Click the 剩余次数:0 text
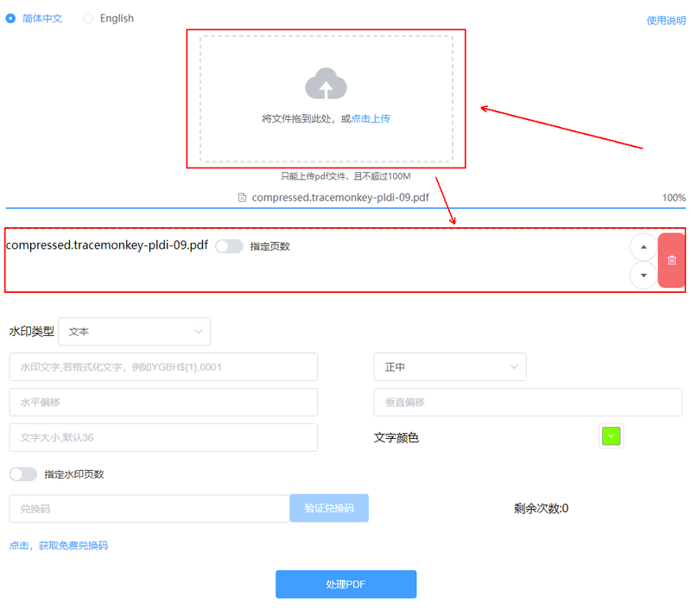This screenshot has width=691, height=616. [541, 508]
